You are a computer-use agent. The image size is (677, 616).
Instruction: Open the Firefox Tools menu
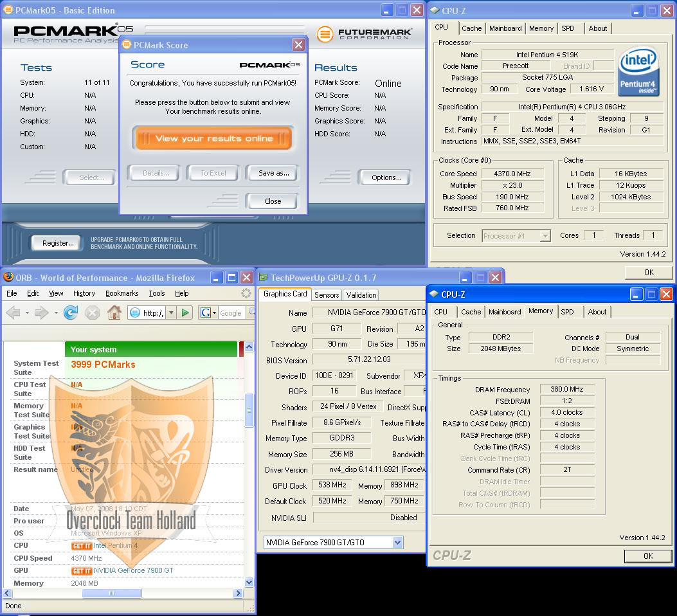coord(157,294)
